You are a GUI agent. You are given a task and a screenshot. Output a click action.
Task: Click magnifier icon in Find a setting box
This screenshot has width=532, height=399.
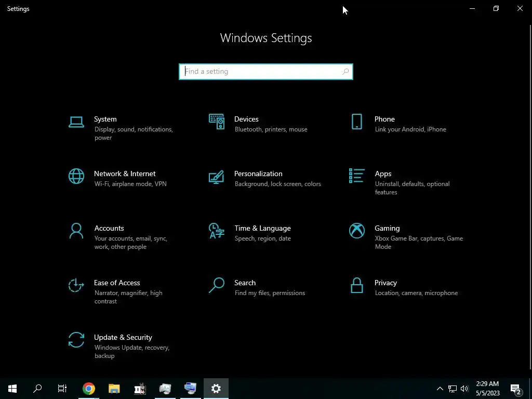tap(345, 72)
